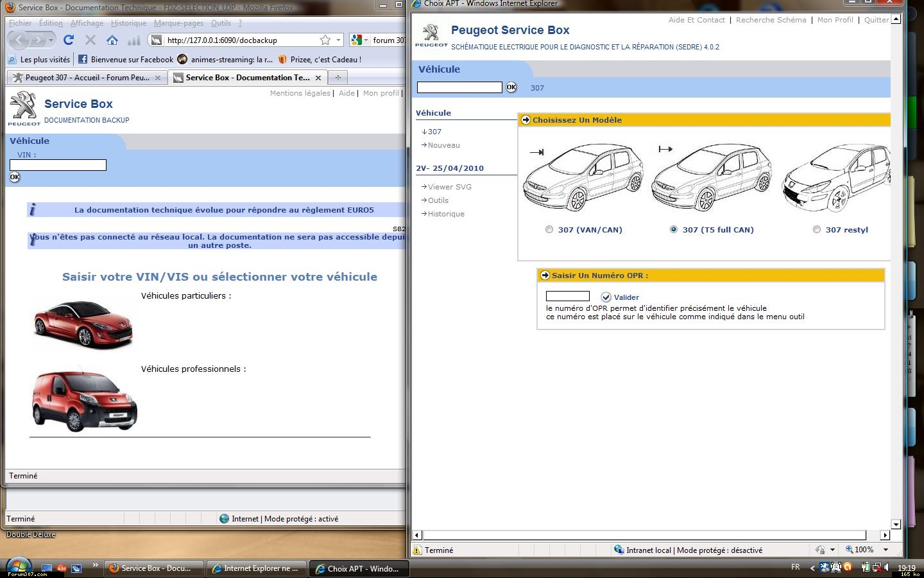Click the OPR number input field

[x=568, y=296]
